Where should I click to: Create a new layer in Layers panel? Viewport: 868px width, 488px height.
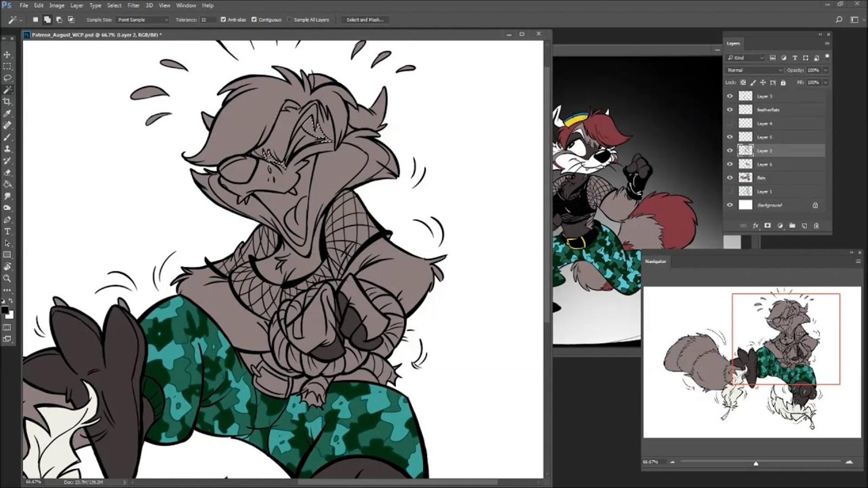[x=805, y=226]
